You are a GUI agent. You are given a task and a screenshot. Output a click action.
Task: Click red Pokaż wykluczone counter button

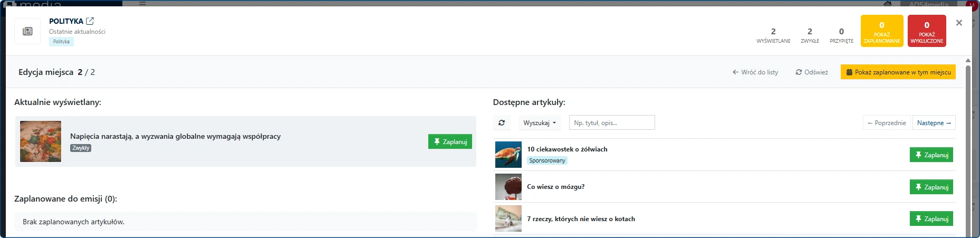(x=927, y=31)
